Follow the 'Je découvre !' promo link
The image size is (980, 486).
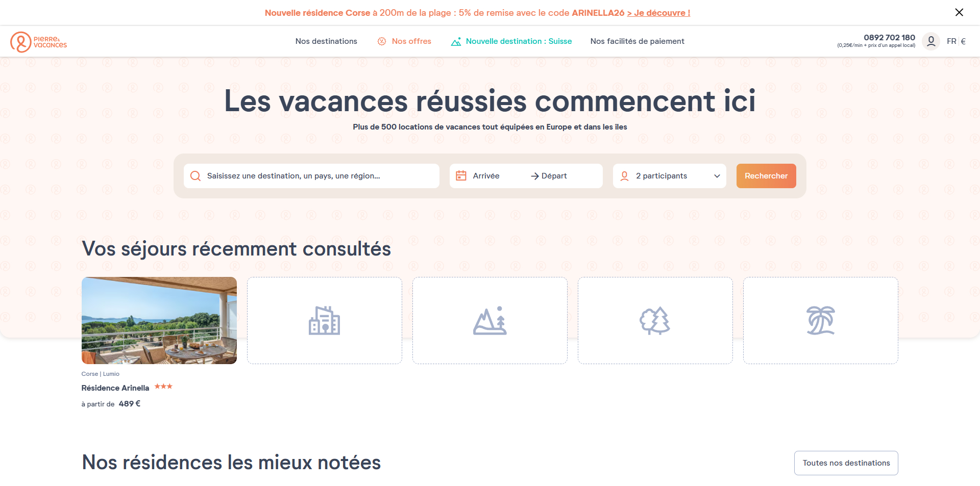[x=658, y=13]
